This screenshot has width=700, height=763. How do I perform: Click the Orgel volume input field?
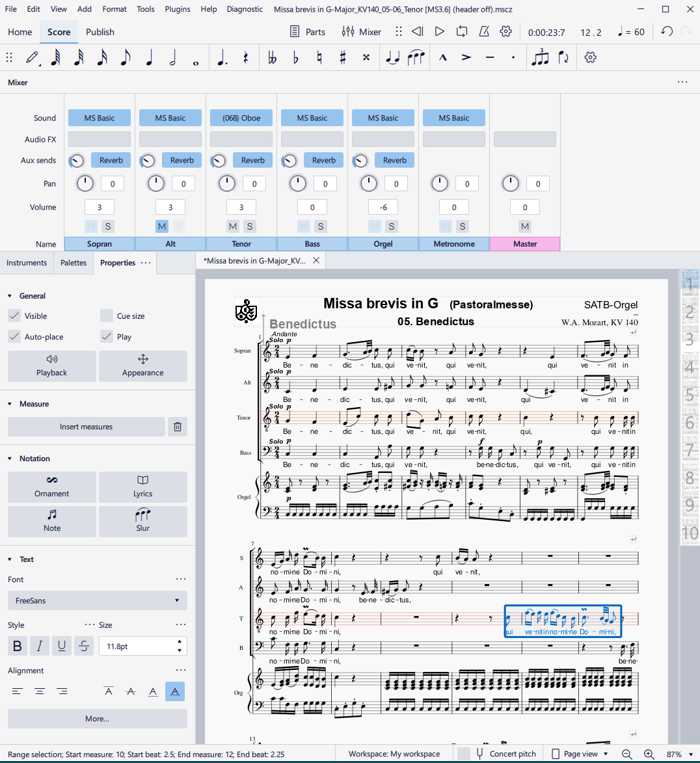[x=383, y=207]
